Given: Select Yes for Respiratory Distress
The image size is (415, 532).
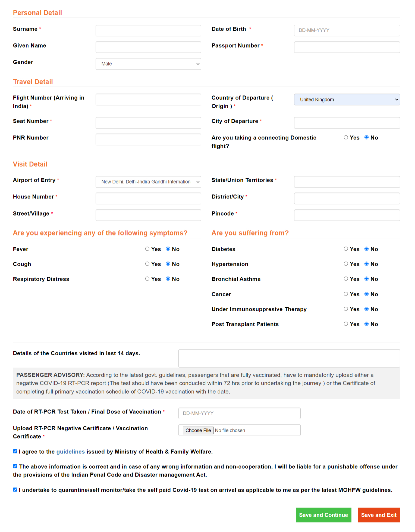Looking at the screenshot, I should tap(147, 279).
